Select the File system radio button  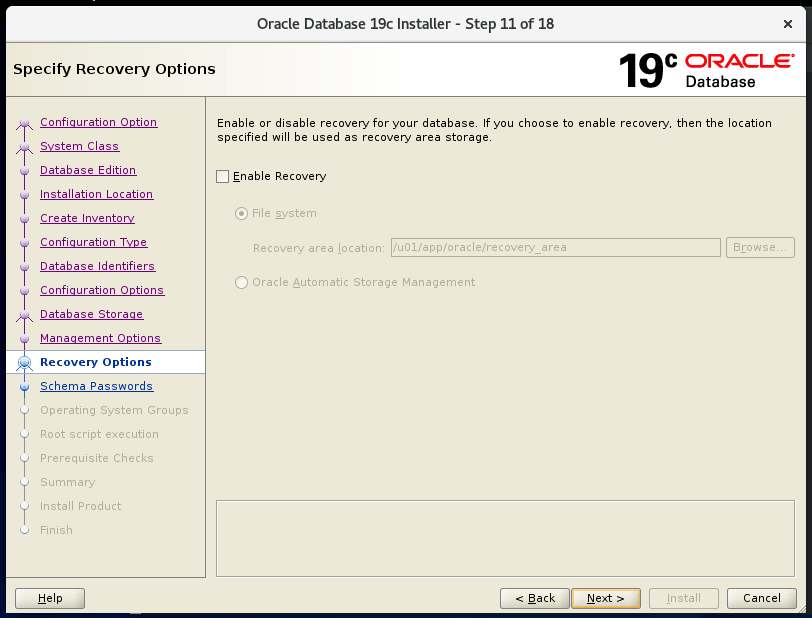tap(241, 213)
